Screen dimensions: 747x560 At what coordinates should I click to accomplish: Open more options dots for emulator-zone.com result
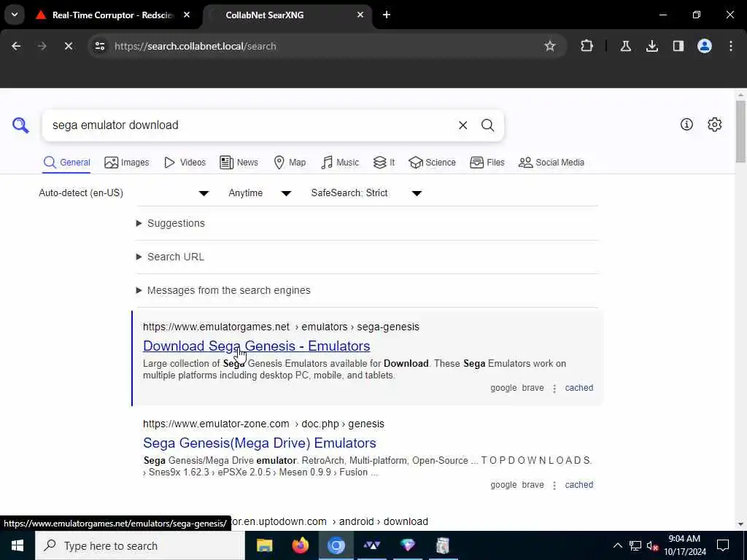pyautogui.click(x=554, y=486)
